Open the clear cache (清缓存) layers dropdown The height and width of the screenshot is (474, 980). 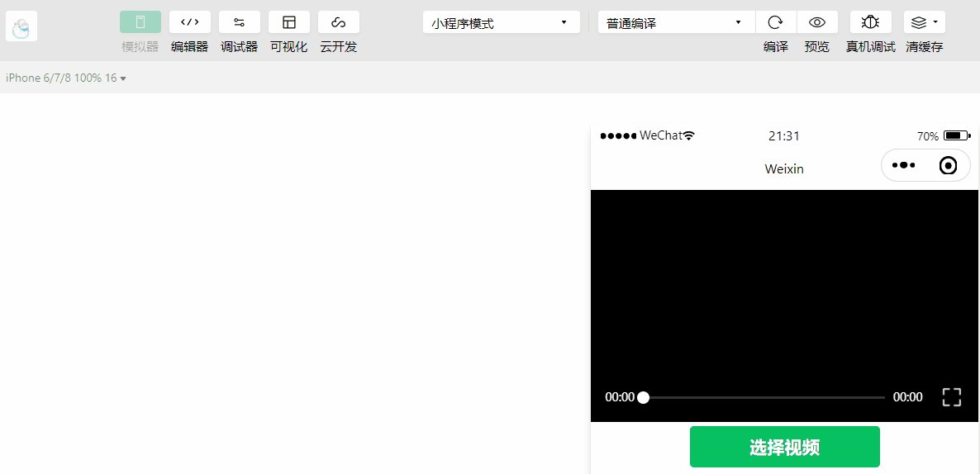click(x=925, y=21)
